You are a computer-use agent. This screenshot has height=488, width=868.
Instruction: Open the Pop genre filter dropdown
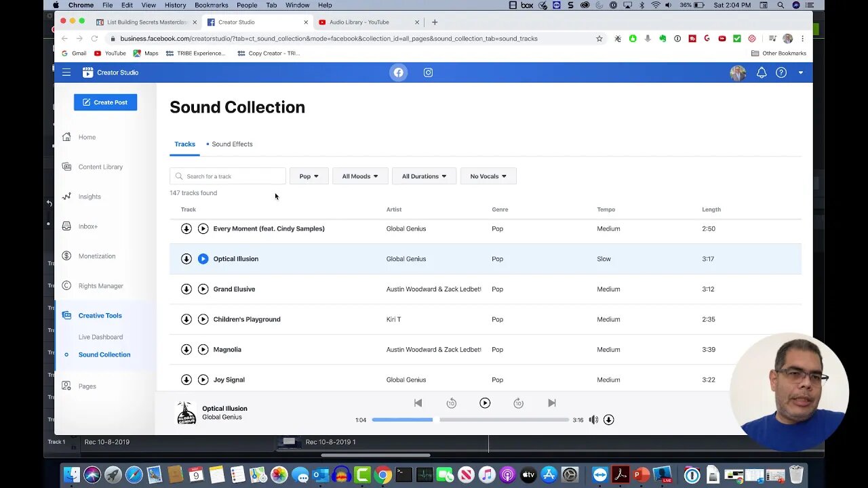pyautogui.click(x=309, y=176)
